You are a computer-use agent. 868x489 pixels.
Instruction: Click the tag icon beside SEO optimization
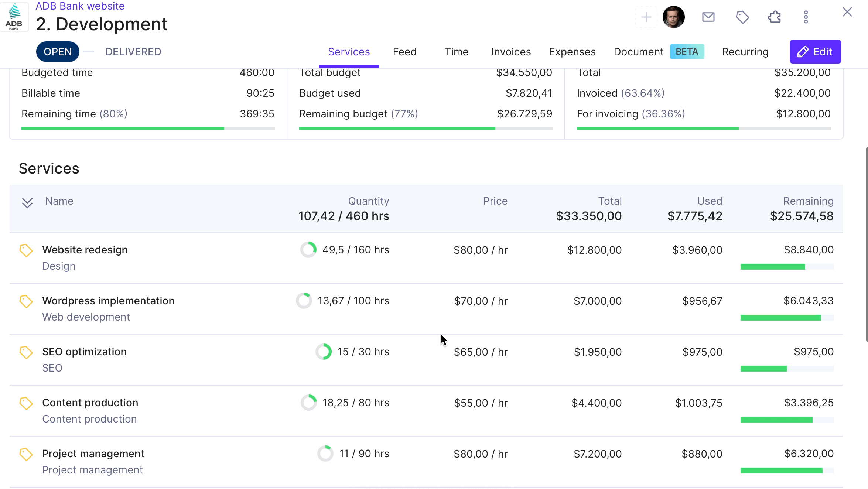click(26, 352)
